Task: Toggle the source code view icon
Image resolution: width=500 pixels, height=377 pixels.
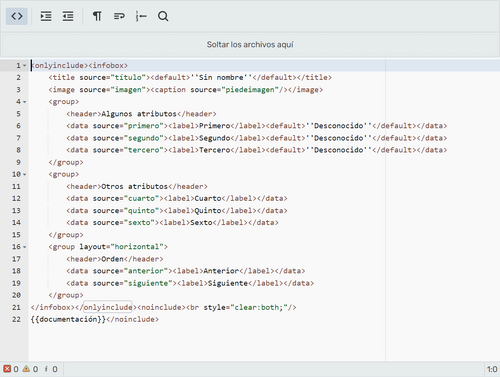Action: point(17,16)
